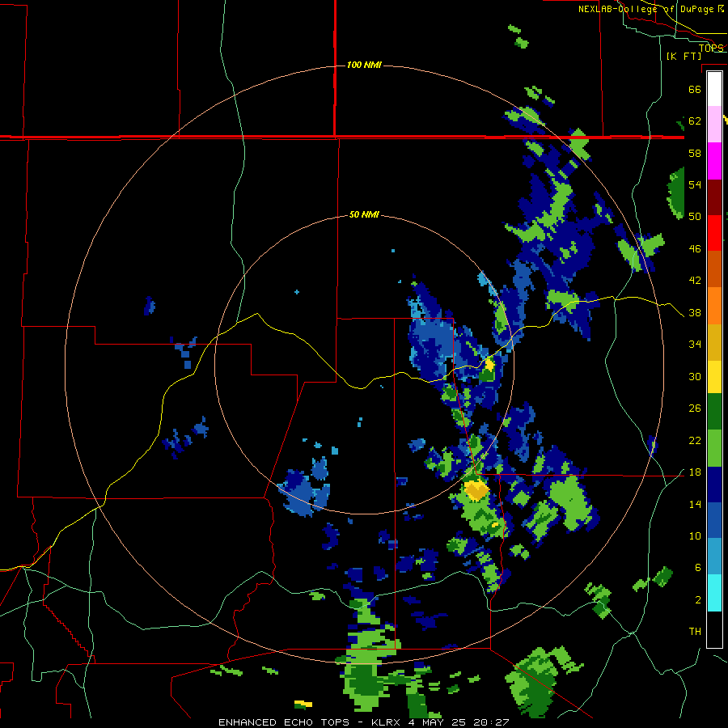Viewport: 728px width, 728px height.
Task: Click the 30 legend value
Action: [695, 376]
